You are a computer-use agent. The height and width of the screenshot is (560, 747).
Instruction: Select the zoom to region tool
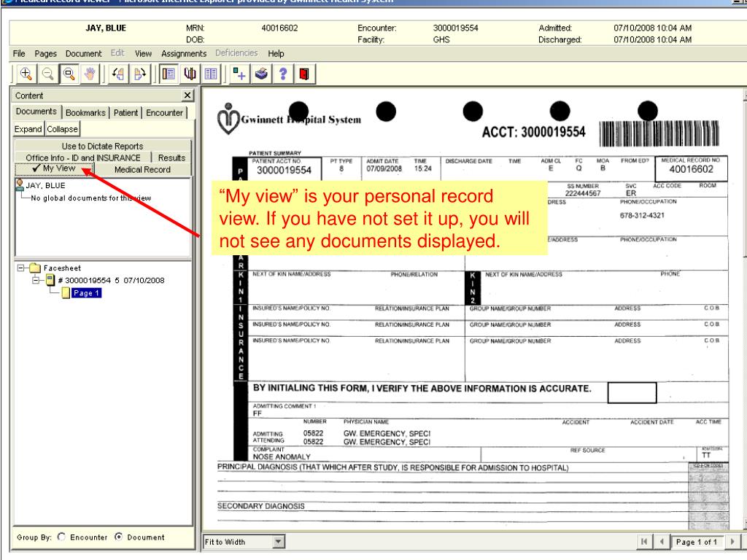point(69,74)
